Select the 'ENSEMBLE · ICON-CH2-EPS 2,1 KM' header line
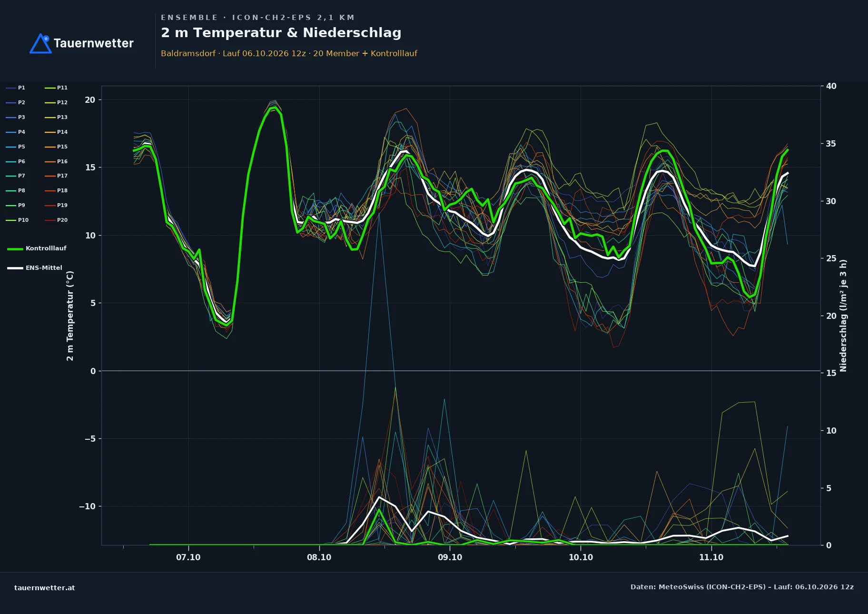Image resolution: width=868 pixels, height=614 pixels. coord(257,18)
